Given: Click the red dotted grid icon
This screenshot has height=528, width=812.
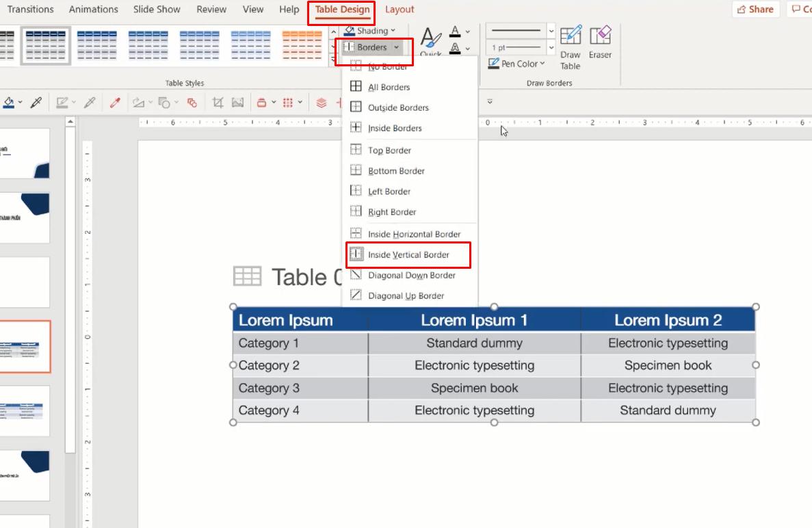Looking at the screenshot, I should pyautogui.click(x=288, y=103).
